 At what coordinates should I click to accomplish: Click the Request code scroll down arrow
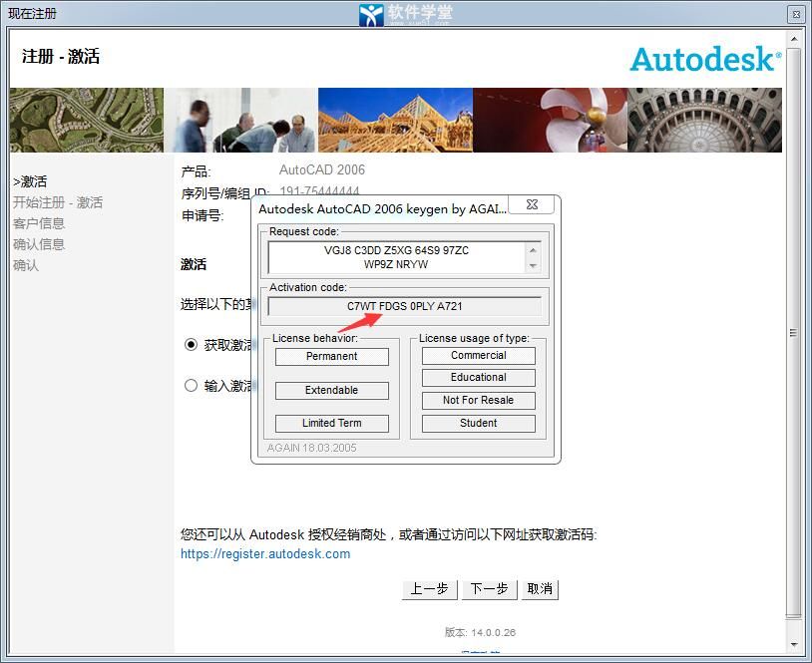tap(533, 266)
